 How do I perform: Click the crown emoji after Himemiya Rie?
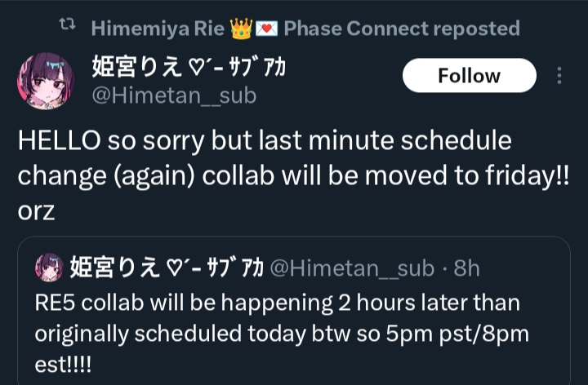pyautogui.click(x=241, y=29)
